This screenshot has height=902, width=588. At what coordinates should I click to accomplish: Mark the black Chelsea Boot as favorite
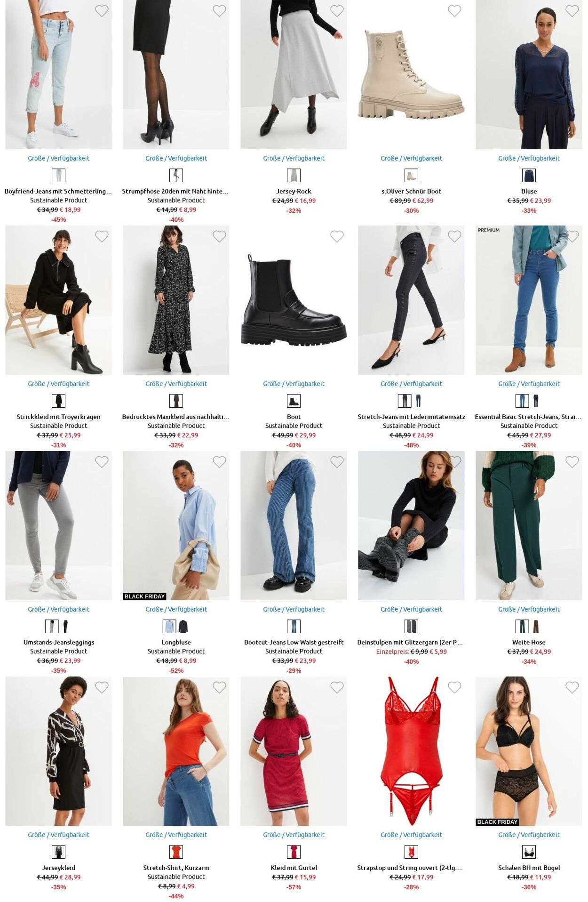point(337,236)
